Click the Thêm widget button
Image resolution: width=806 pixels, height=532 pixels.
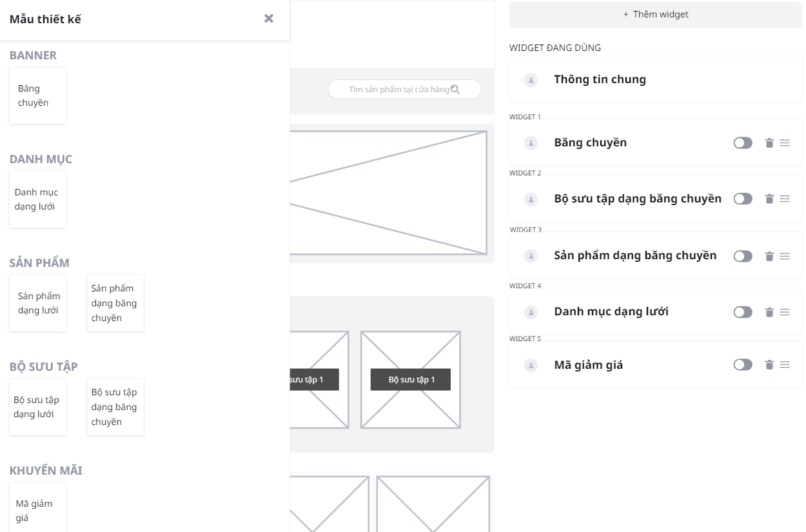pyautogui.click(x=656, y=14)
